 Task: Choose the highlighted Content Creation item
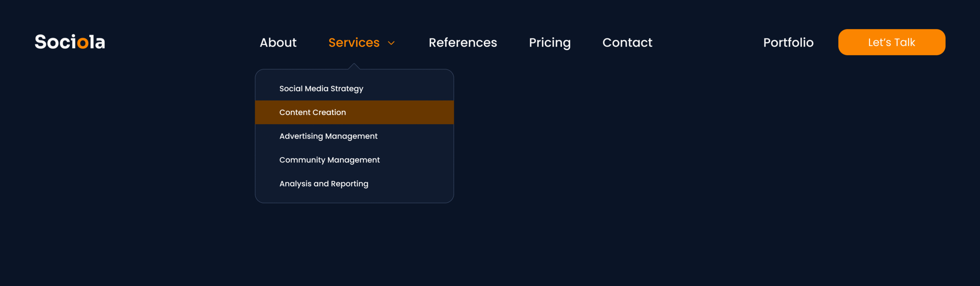312,112
